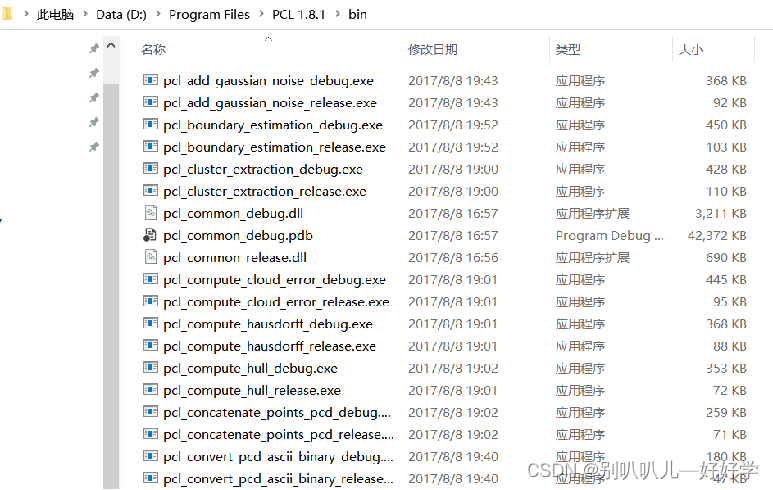Click the 2017/8/8 16:56 date cell
Screen dimensions: 773x490
click(453, 257)
